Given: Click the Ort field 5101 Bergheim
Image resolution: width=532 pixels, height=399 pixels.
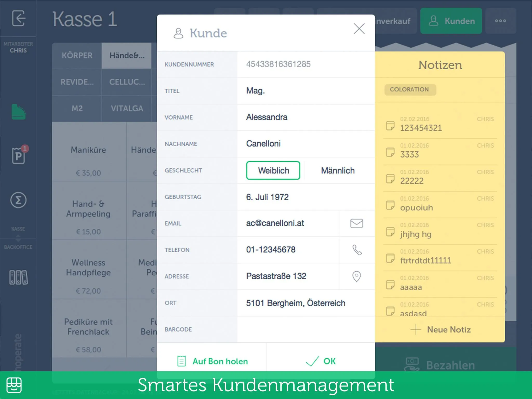Looking at the screenshot, I should click(306, 303).
